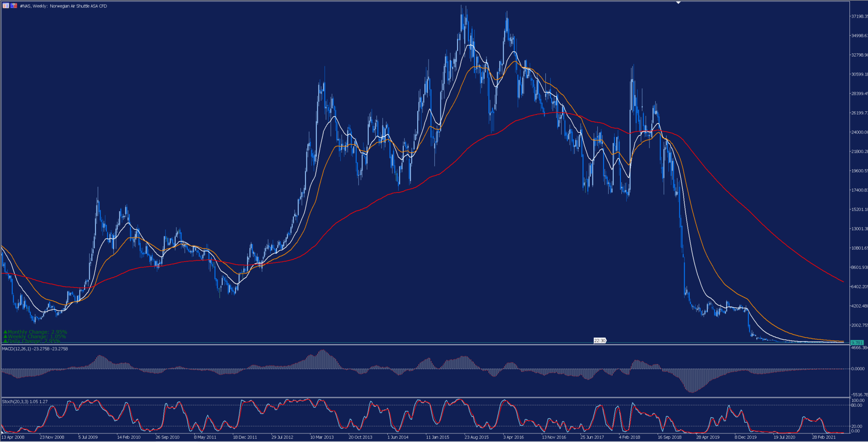This screenshot has height=442, width=868.
Task: Click the 28 Feb 2021 date label
Action: [x=824, y=437]
